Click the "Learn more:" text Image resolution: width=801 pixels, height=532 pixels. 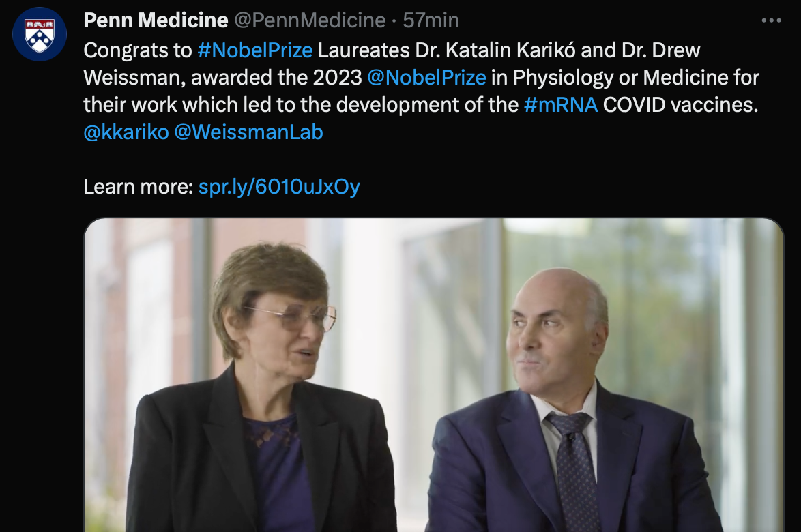139,187
